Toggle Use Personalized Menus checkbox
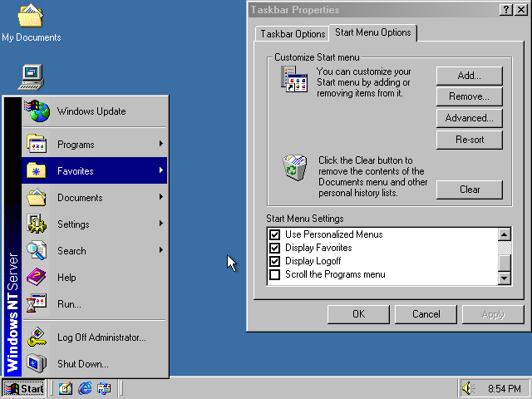532x399 pixels. point(274,234)
